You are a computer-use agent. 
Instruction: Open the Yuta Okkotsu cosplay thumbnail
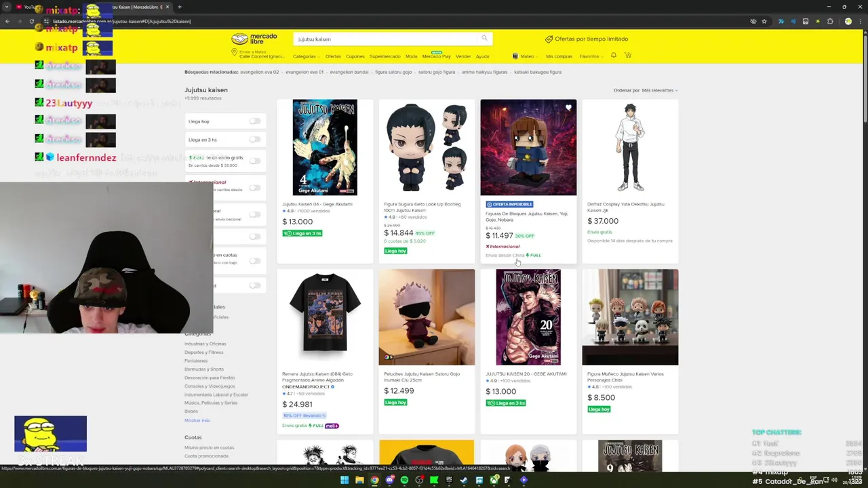pyautogui.click(x=630, y=147)
